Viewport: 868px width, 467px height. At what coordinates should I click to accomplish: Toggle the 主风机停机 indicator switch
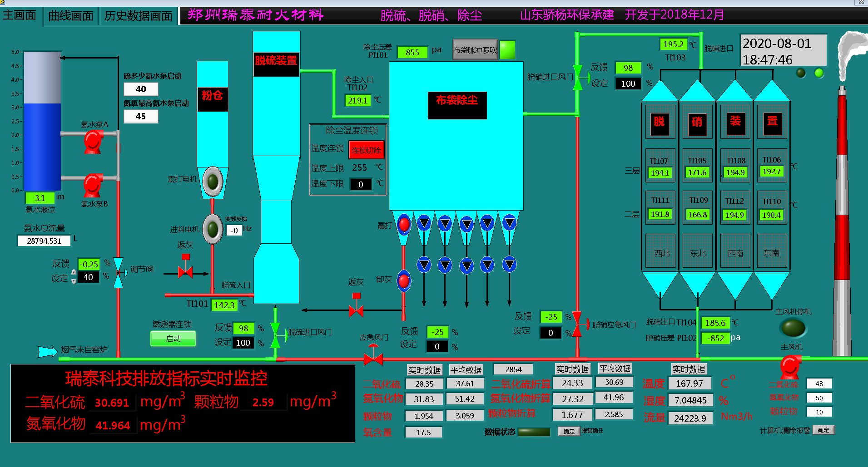coord(793,328)
